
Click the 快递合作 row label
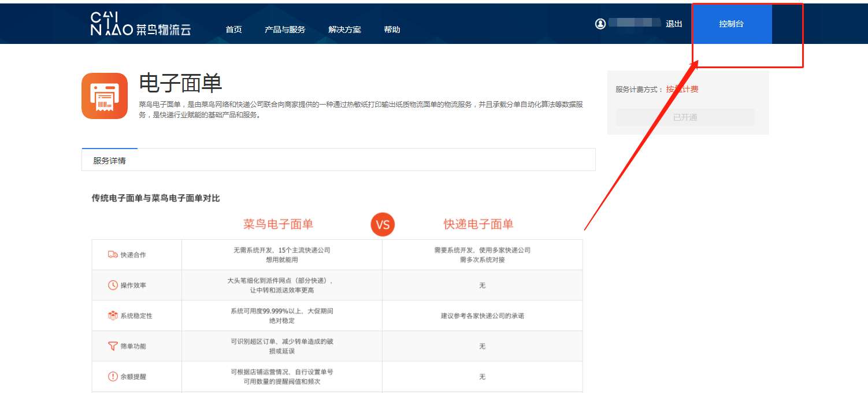[x=133, y=255]
